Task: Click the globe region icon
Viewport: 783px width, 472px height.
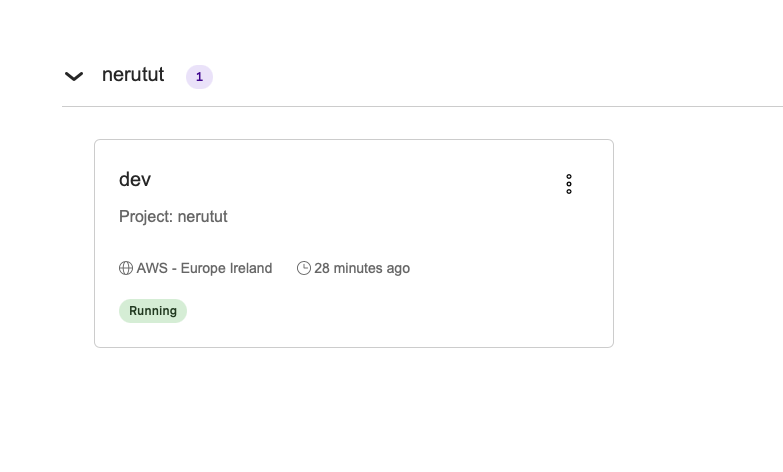Action: 126,268
